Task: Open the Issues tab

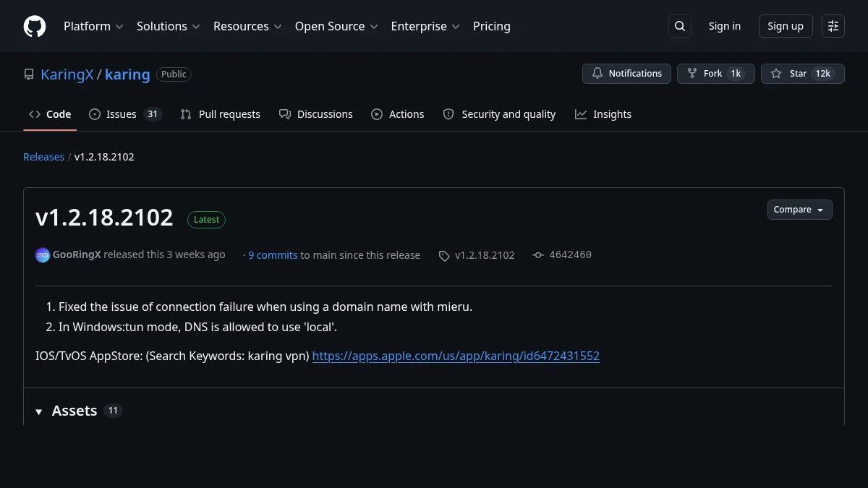Action: click(125, 114)
